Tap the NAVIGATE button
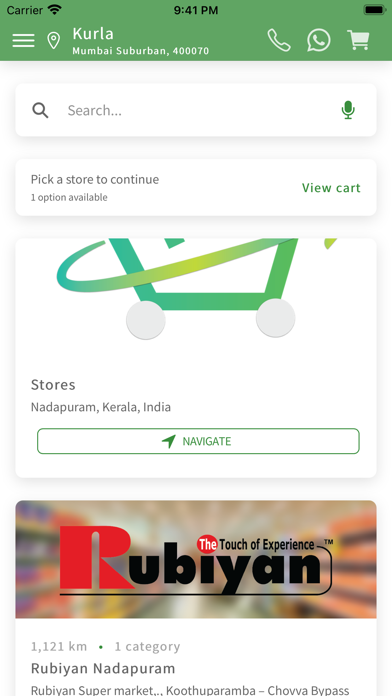This screenshot has width=392, height=696. point(198,441)
